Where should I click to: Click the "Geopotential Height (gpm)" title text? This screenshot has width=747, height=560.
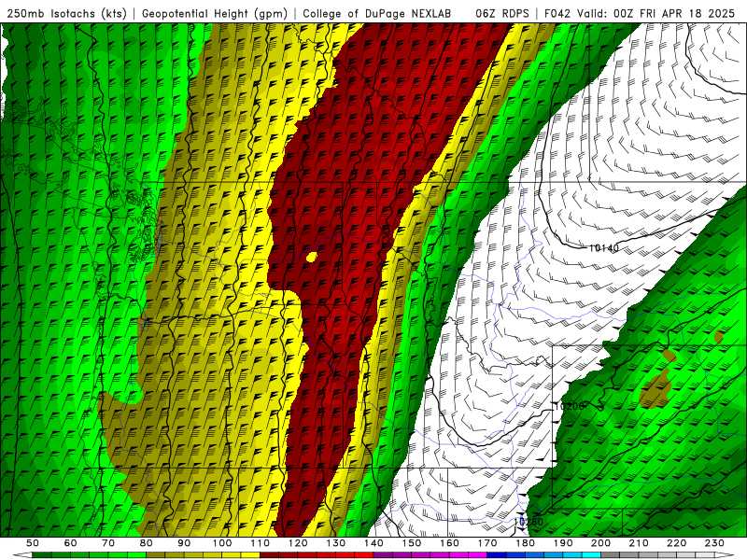[215, 13]
